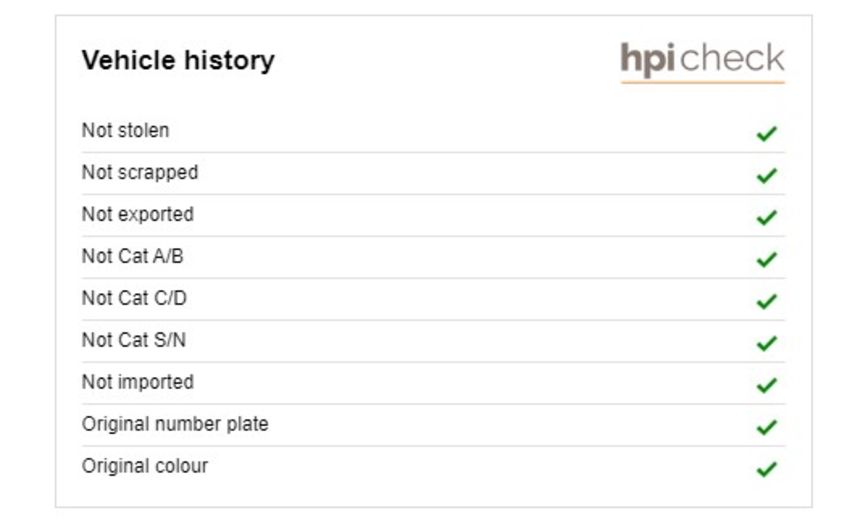Click the Not Cat C/D text
Screen dimensions: 850x521
pyautogui.click(x=134, y=298)
